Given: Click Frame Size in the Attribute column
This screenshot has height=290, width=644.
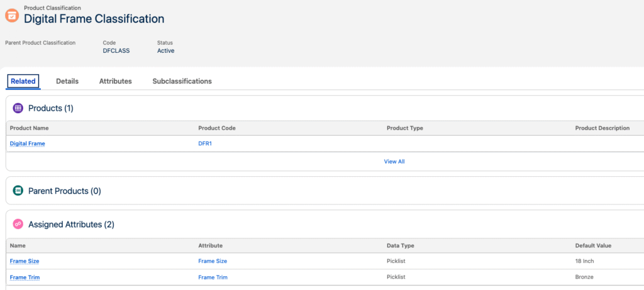Looking at the screenshot, I should point(213,261).
